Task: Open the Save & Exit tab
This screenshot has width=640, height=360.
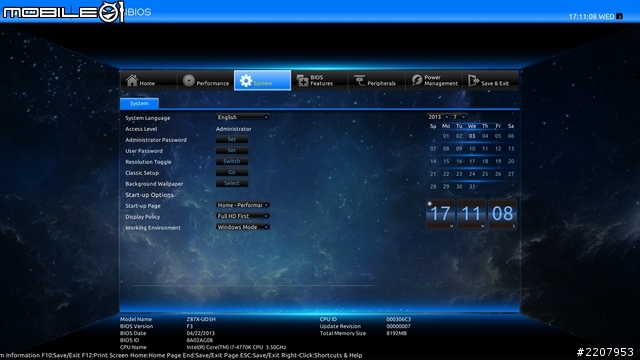Action: tap(490, 80)
